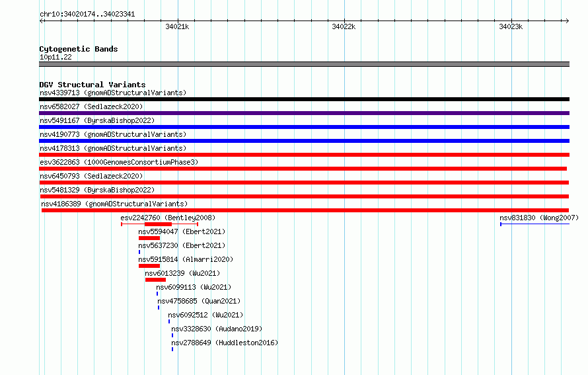The width and height of the screenshot is (588, 375).
Task: Click nsv6099113 (Wu2021) label
Action: coord(194,287)
